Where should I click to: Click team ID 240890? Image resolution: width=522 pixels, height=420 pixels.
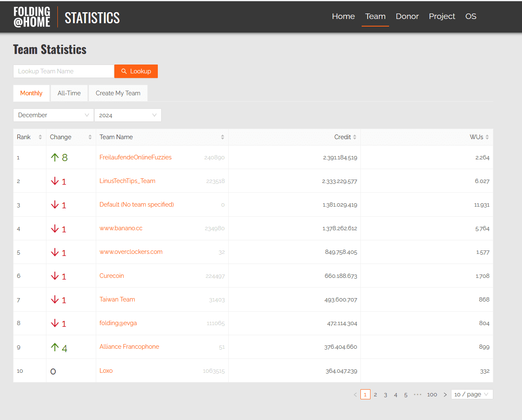click(x=214, y=158)
